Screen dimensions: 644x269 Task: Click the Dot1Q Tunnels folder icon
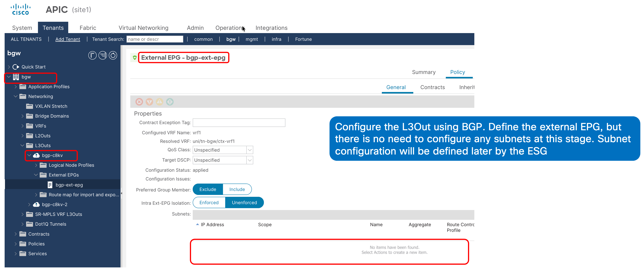tap(29, 224)
